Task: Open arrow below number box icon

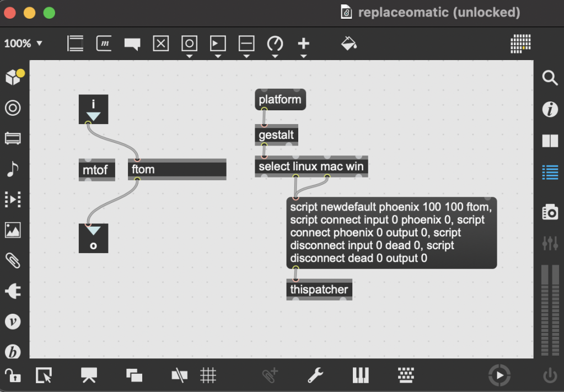Action: (x=218, y=56)
